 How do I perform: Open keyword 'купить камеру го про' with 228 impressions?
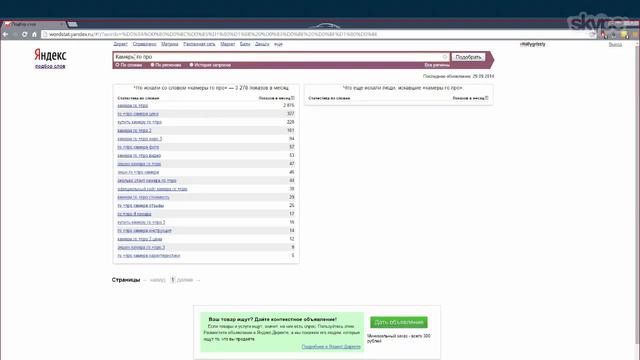tap(140, 122)
